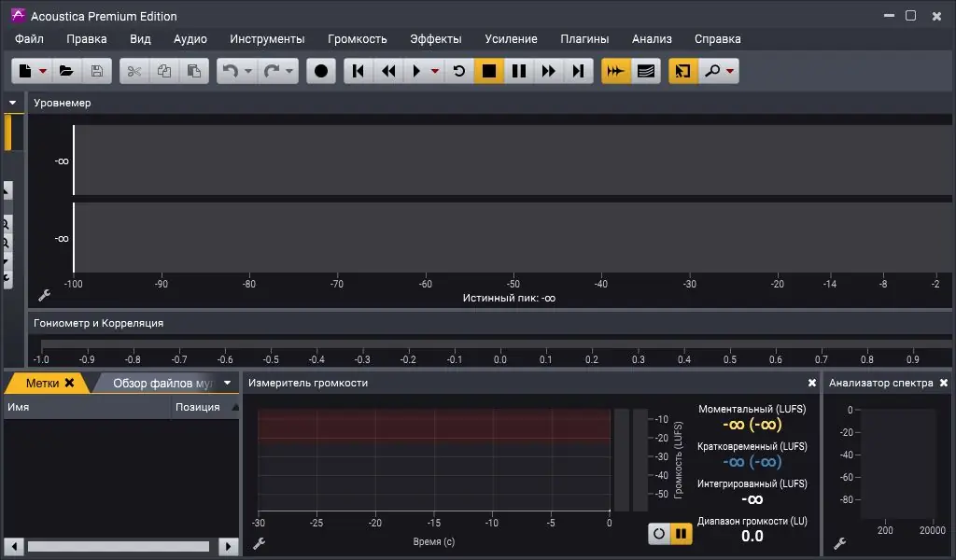Stop playback with the Stop button
This screenshot has width=956, height=560.
(x=489, y=71)
